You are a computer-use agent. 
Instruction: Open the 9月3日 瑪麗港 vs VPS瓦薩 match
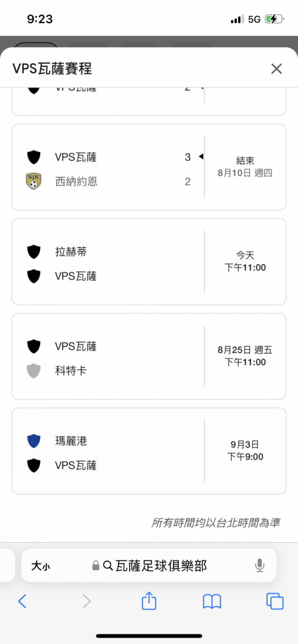pos(149,451)
